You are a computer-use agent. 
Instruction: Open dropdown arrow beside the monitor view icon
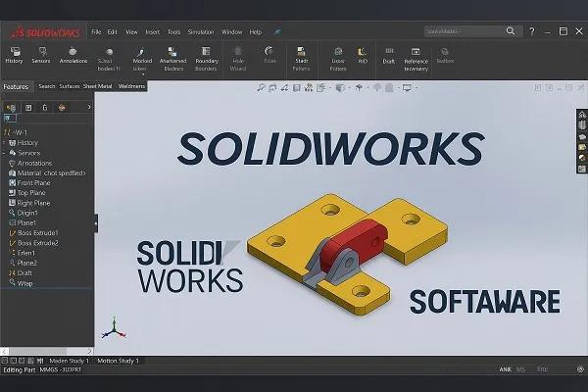tap(416, 88)
